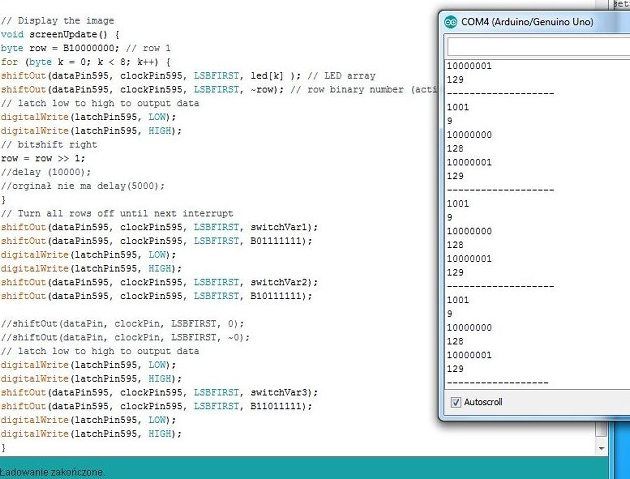Click the serial monitor send input field
The height and width of the screenshot is (479, 630).
click(x=538, y=47)
